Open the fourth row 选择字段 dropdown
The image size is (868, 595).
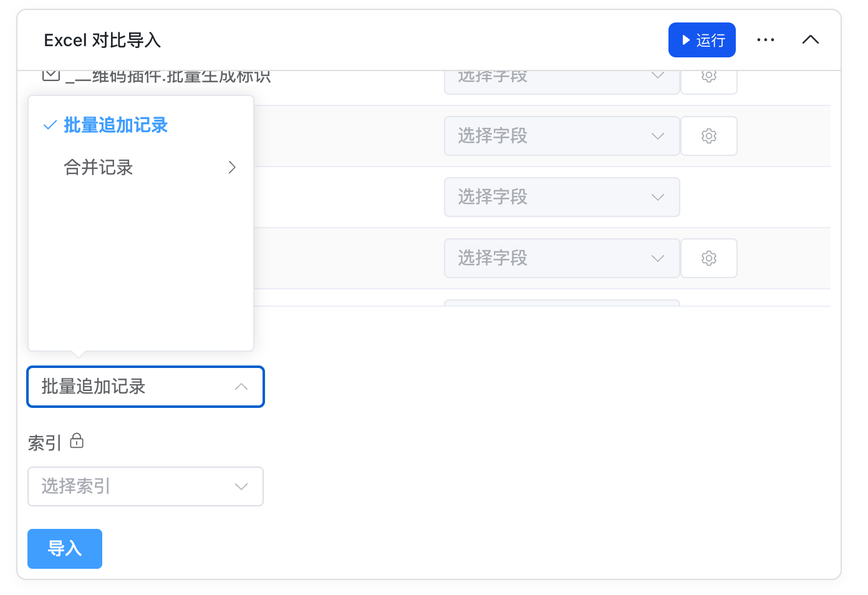pyautogui.click(x=561, y=258)
